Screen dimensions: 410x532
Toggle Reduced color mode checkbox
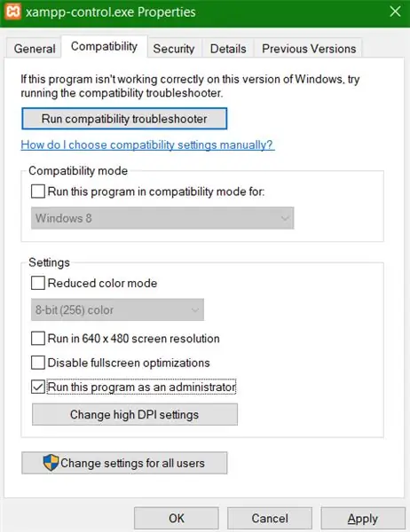(x=37, y=283)
